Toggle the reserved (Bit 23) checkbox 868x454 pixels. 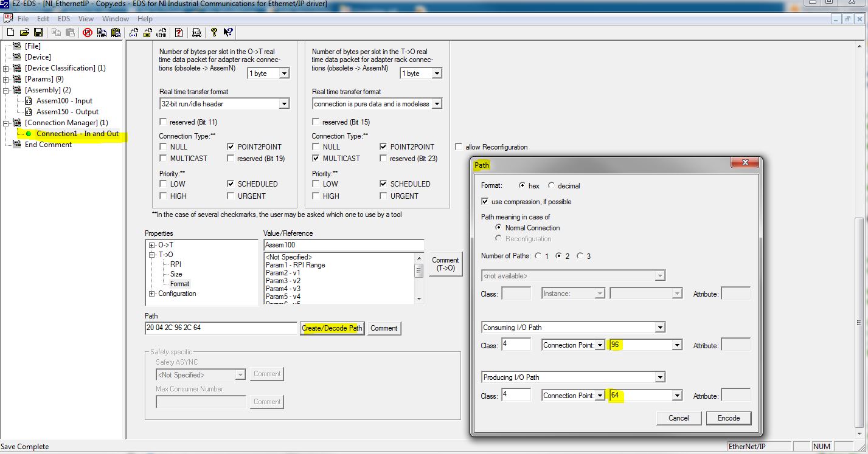tap(384, 158)
